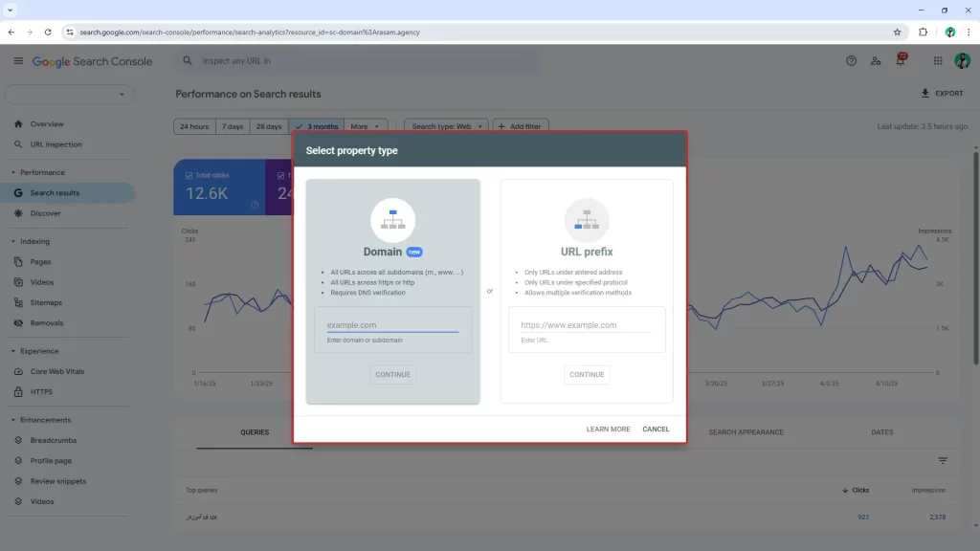Open the tab search chevron in the Chrome title bar
The height and width of the screenshot is (551, 980).
click(10, 10)
